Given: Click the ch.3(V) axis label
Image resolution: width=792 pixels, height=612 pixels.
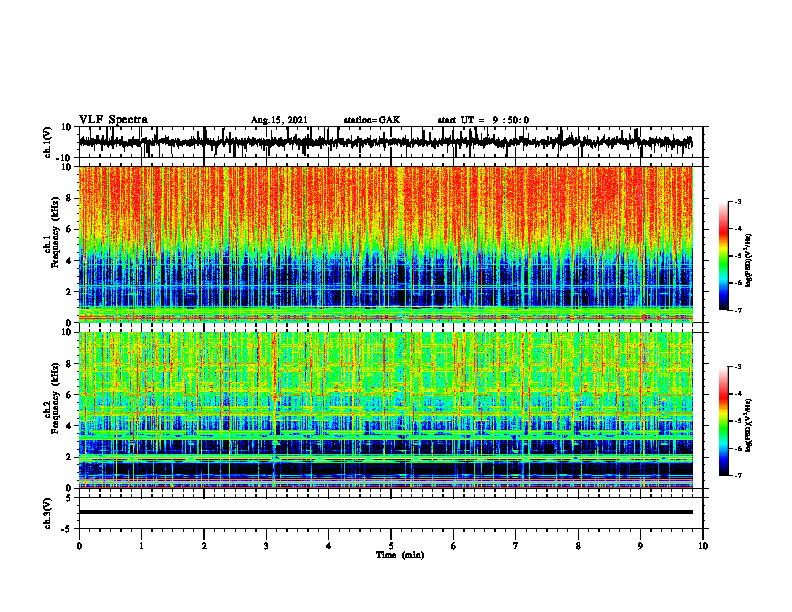Looking at the screenshot, I should tap(47, 514).
